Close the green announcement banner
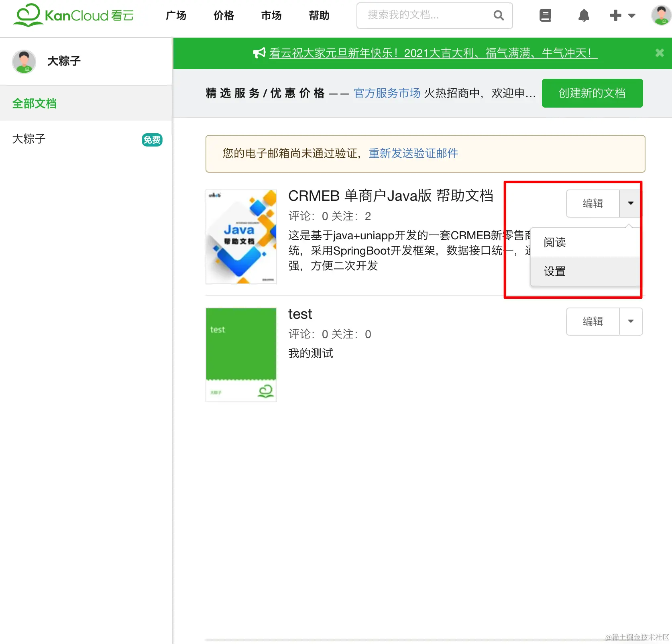This screenshot has height=644, width=672. (x=659, y=53)
